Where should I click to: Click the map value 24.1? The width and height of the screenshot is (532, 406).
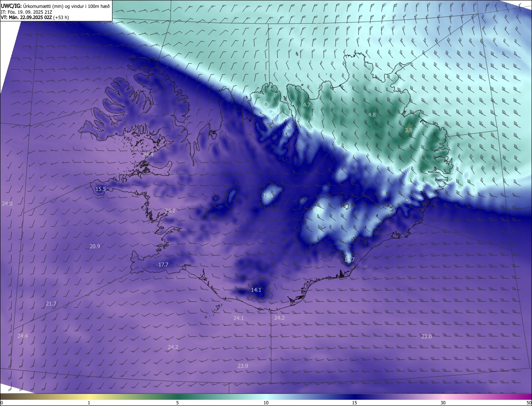(x=239, y=318)
